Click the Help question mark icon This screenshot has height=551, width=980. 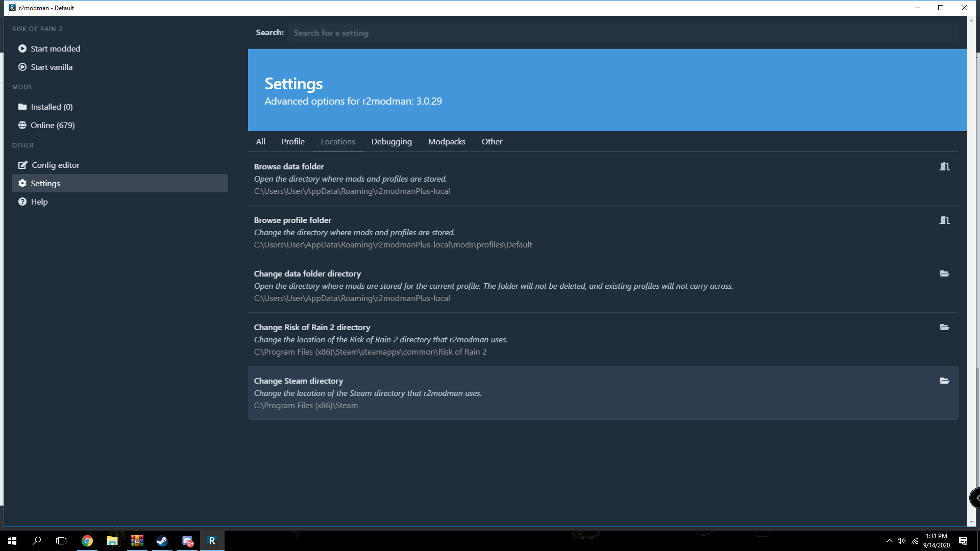[22, 202]
